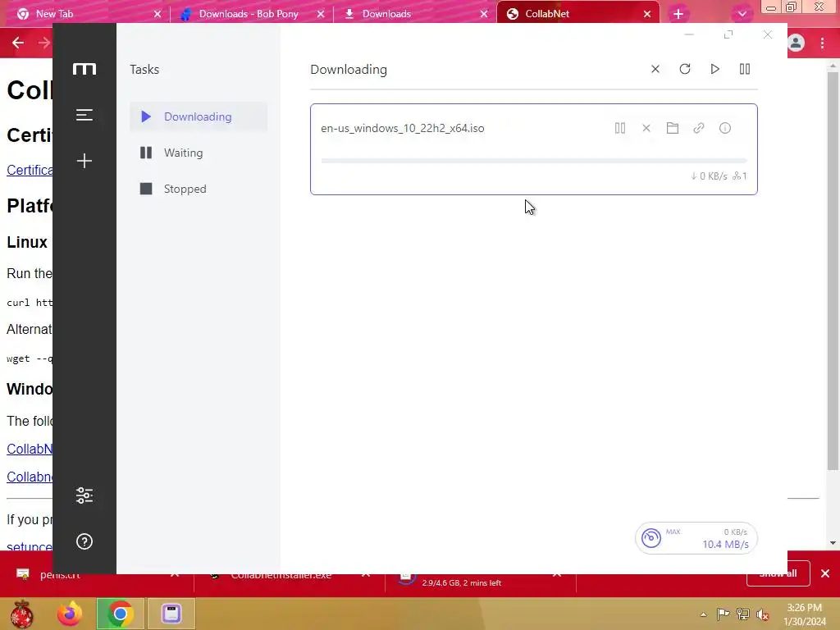Click Chrome icon in the taskbar
Image resolution: width=840 pixels, height=630 pixels.
click(120, 614)
